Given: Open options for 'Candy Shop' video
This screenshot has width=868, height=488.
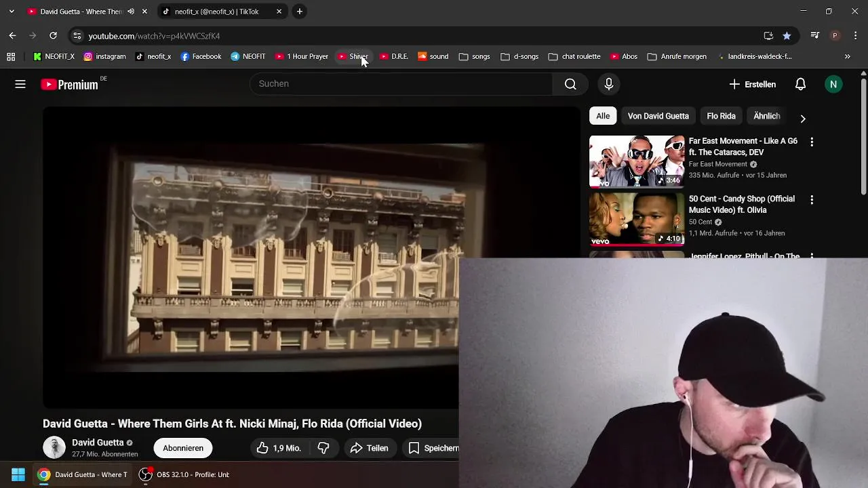Looking at the screenshot, I should (812, 200).
